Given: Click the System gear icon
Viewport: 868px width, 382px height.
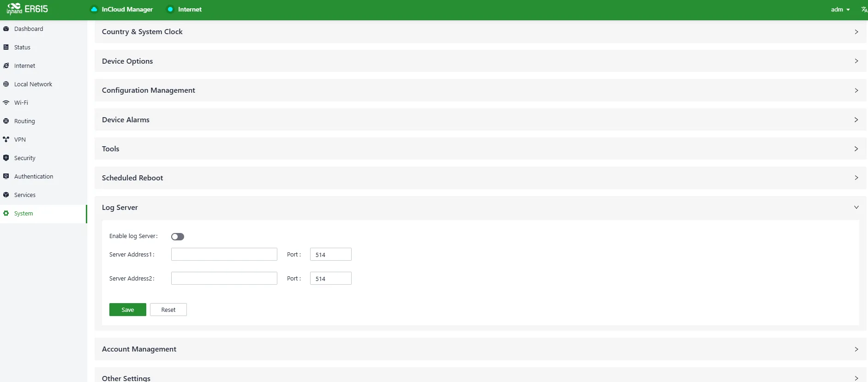Looking at the screenshot, I should (x=6, y=213).
